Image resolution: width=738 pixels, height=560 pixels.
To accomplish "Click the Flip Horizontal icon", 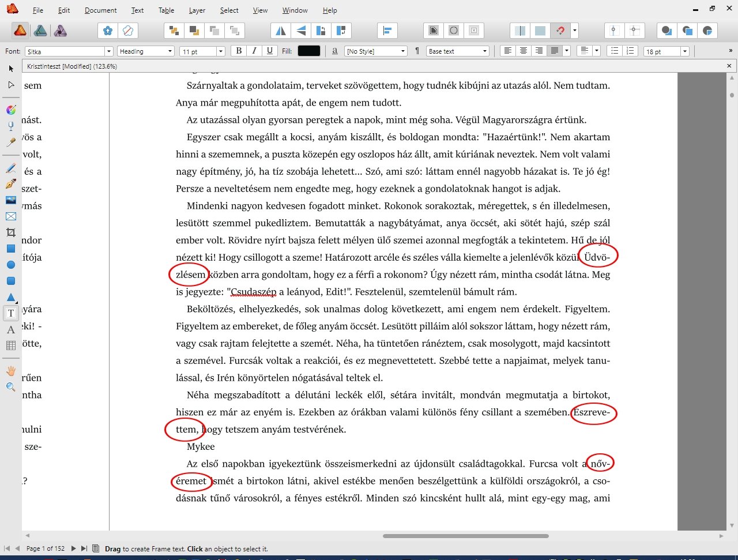I will (281, 31).
